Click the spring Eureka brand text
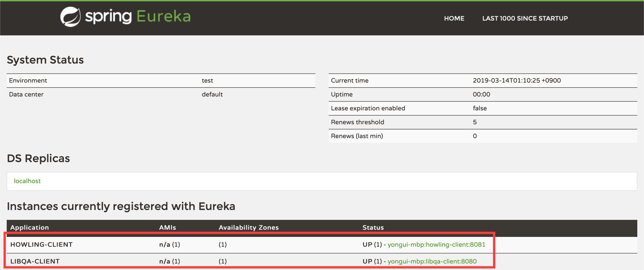The height and width of the screenshot is (270, 644). 138,17
